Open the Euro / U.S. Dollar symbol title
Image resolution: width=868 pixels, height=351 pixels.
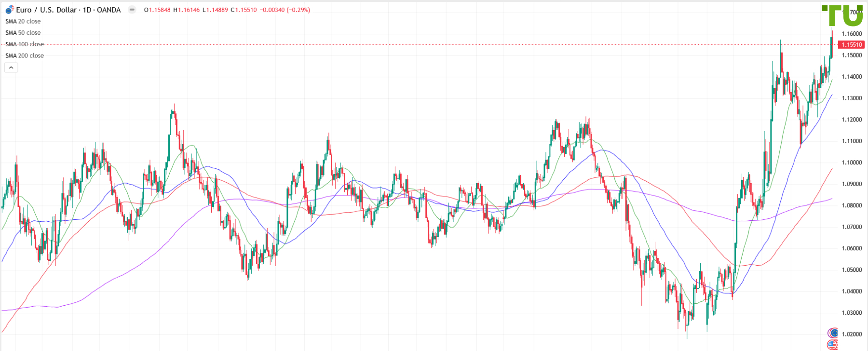point(68,10)
